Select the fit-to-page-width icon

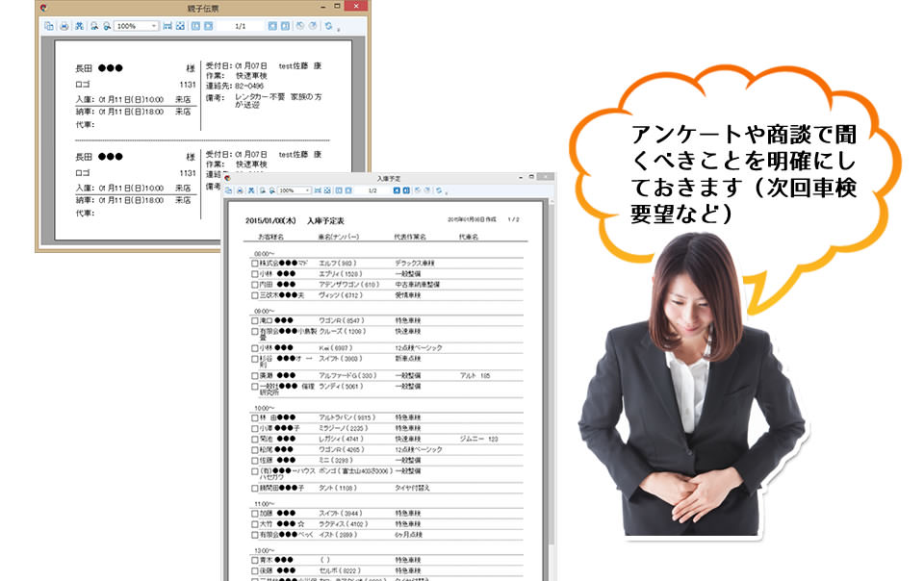[318, 190]
